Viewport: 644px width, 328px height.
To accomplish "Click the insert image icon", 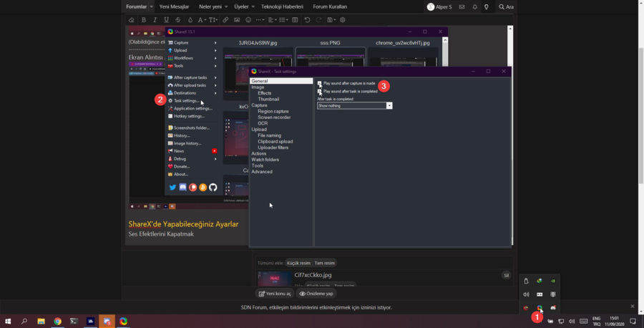I will point(237,20).
